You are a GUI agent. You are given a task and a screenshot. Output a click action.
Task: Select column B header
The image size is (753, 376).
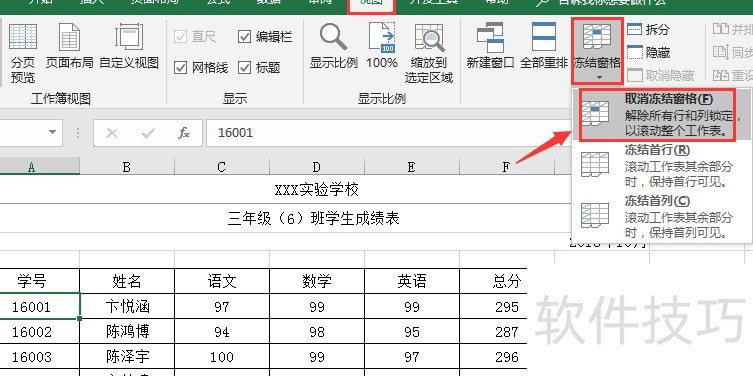point(127,167)
